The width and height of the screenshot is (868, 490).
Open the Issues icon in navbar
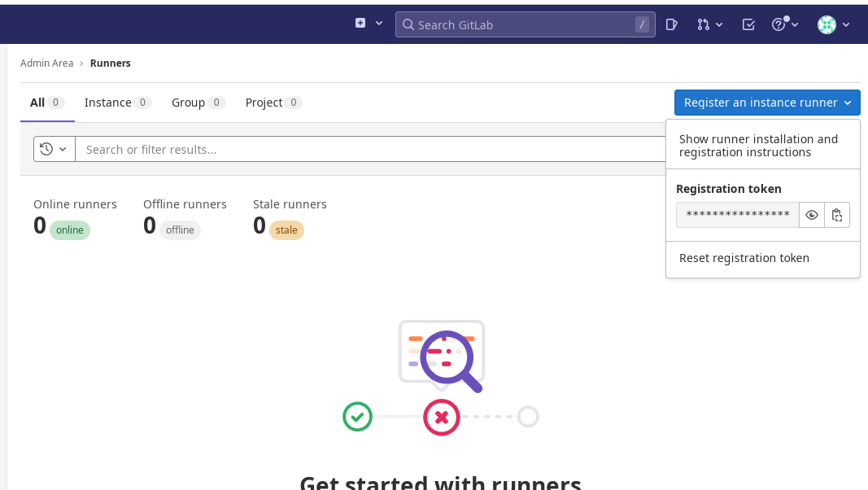pyautogui.click(x=671, y=24)
